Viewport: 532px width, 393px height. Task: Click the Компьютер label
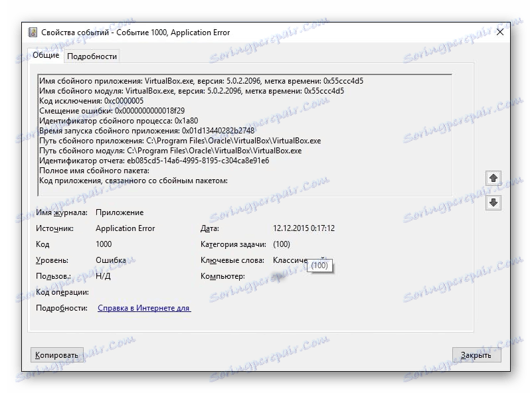[x=222, y=276]
